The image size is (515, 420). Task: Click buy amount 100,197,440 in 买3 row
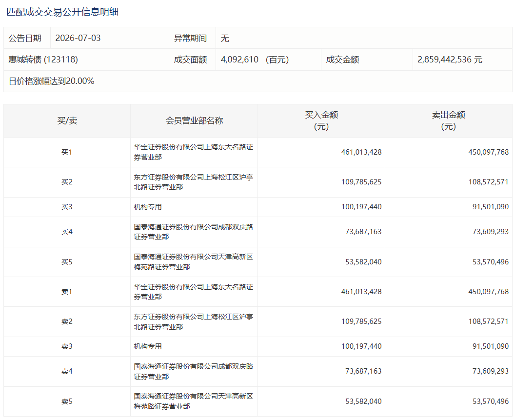coord(361,207)
